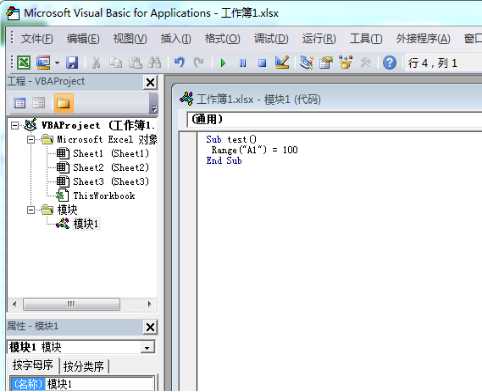This screenshot has width=482, height=392.
Task: Collapse the 模块 folder node
Action: pyautogui.click(x=31, y=210)
